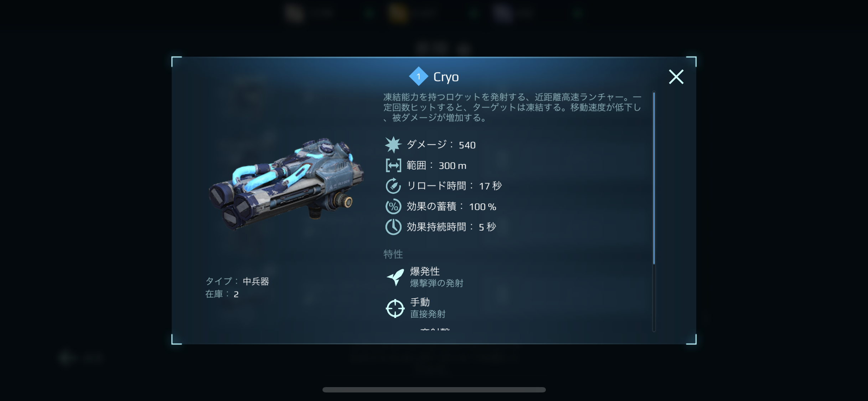This screenshot has height=401, width=868.
Task: Click the ダメージ 540 stat row
Action: [x=430, y=145]
